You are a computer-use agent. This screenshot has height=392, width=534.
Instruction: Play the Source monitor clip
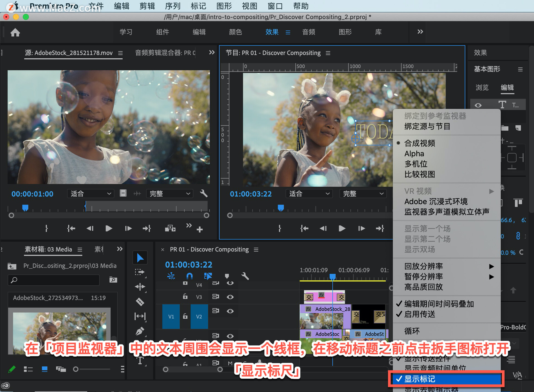[x=109, y=228]
